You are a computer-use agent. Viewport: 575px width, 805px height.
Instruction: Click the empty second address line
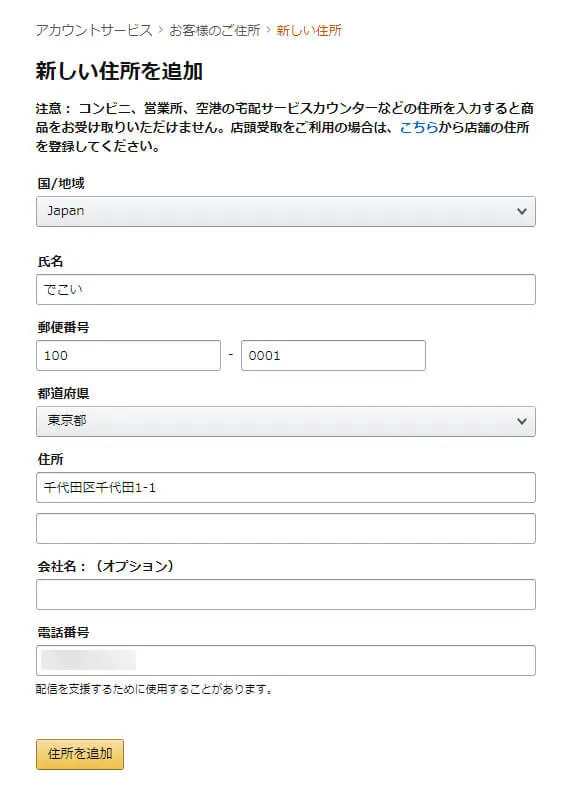[x=286, y=528]
